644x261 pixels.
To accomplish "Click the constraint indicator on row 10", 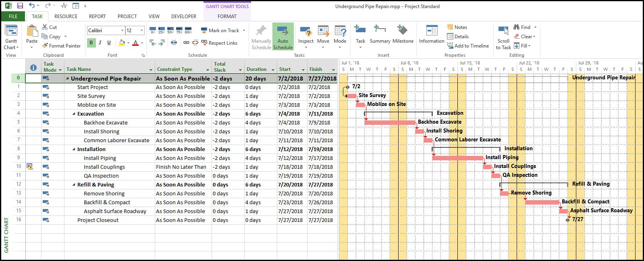I will (x=29, y=166).
